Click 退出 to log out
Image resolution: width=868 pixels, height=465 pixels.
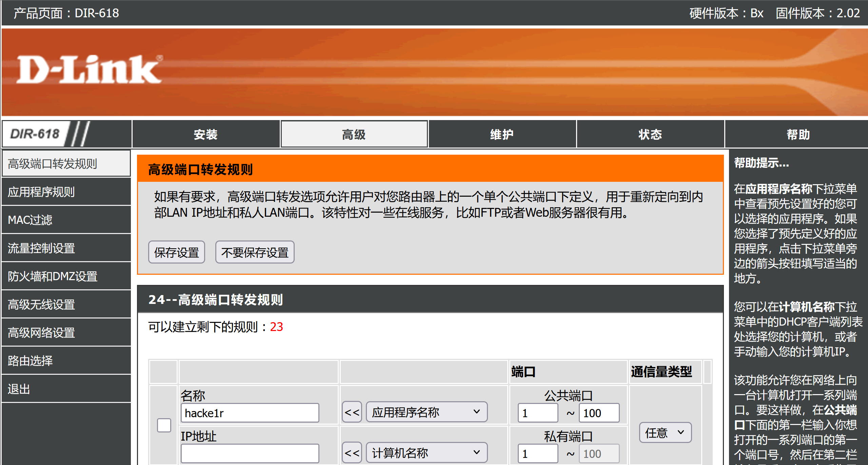tap(66, 389)
